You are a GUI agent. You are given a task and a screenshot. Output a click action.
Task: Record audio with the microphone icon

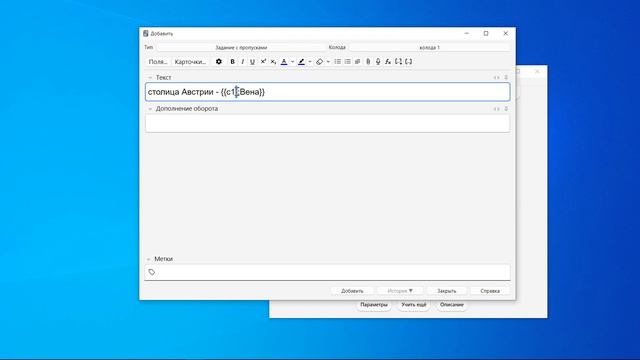pos(378,62)
